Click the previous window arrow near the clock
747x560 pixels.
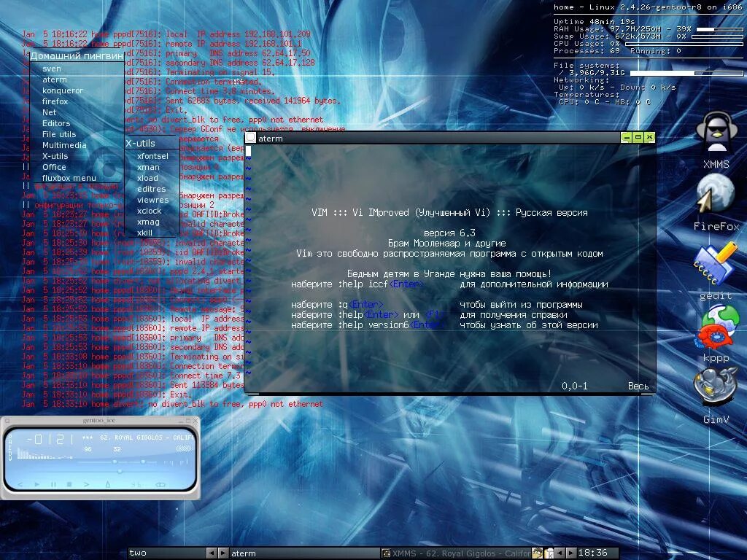pos(560,553)
